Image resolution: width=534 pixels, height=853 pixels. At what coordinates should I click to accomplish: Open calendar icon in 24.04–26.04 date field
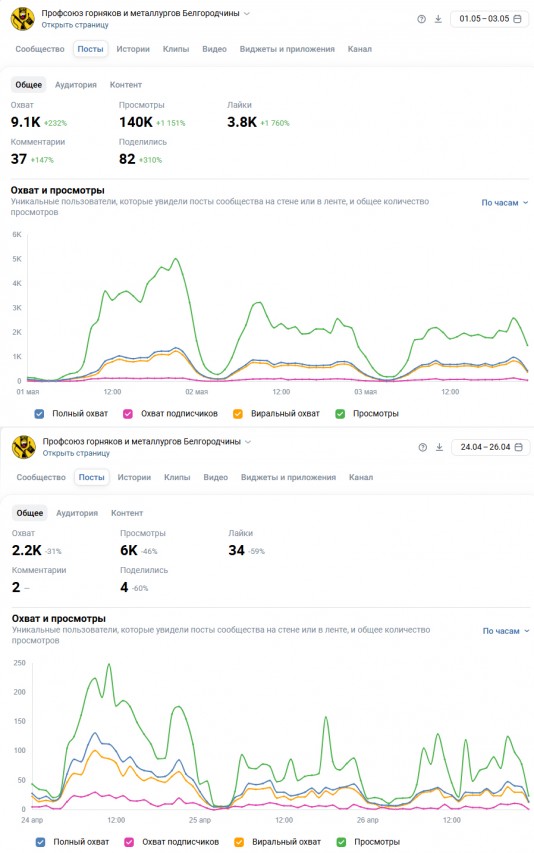point(518,447)
